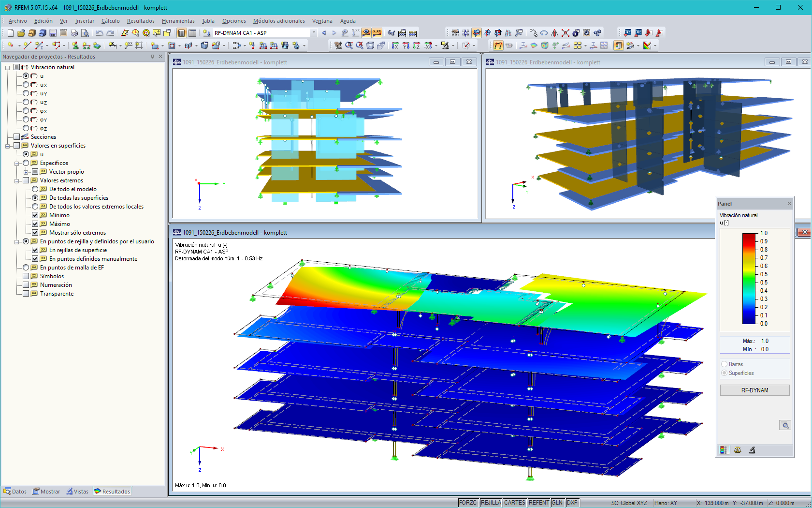Screen dimensions: 812x508
Task: Uncheck the Máximo checkbox
Action: [x=35, y=224]
